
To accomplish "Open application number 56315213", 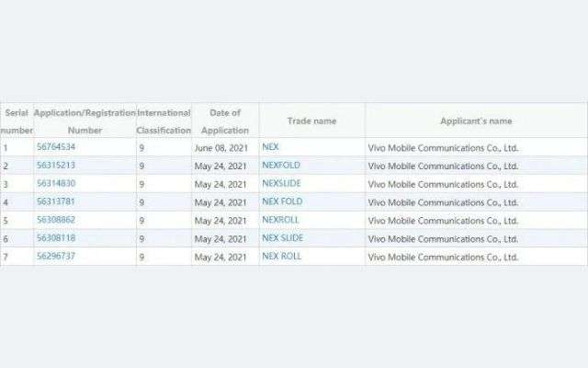I will click(56, 166).
